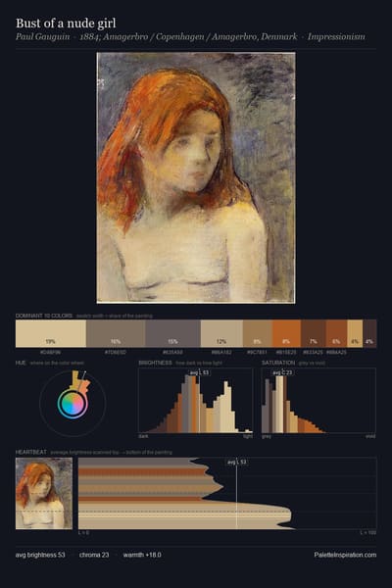Click 'avg C 23' label on saturation histogram
Image resolution: width=392 pixels, height=588 pixels.
pos(282,372)
